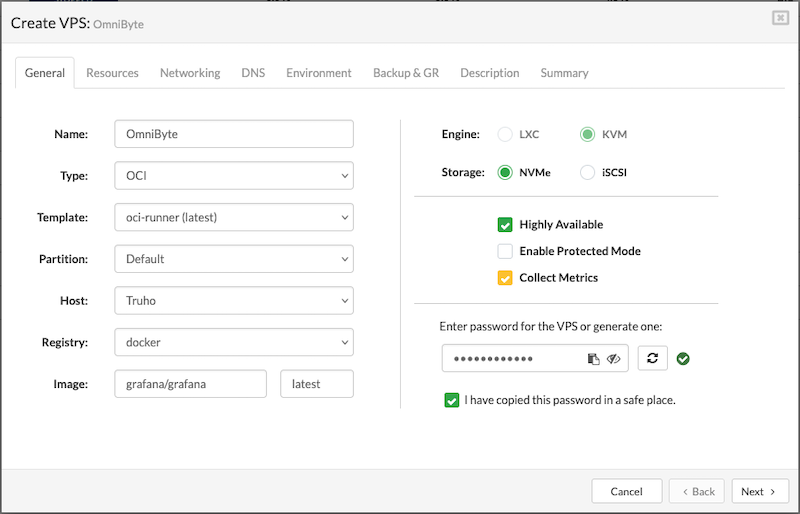Close the Create VPS dialog

pos(779,18)
